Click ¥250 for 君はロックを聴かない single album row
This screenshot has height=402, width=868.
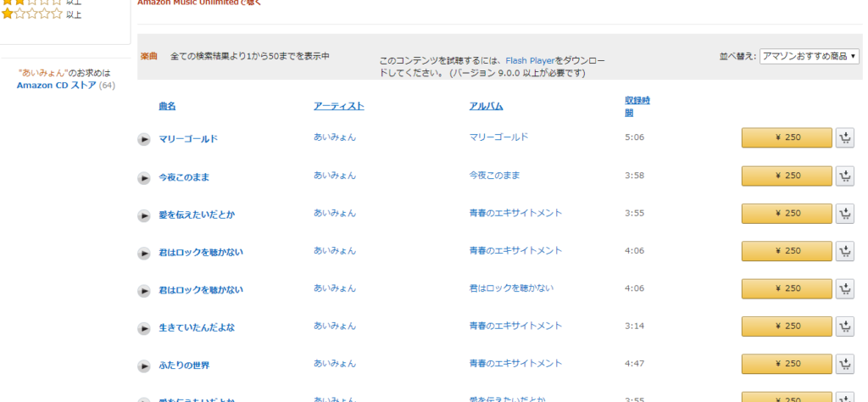(787, 288)
